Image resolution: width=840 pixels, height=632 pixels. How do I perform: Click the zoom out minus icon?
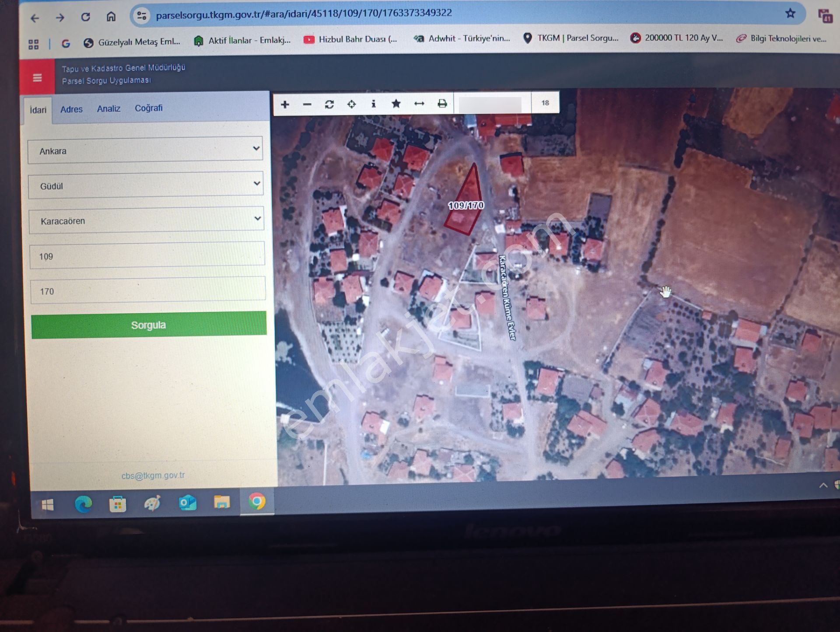tap(307, 105)
